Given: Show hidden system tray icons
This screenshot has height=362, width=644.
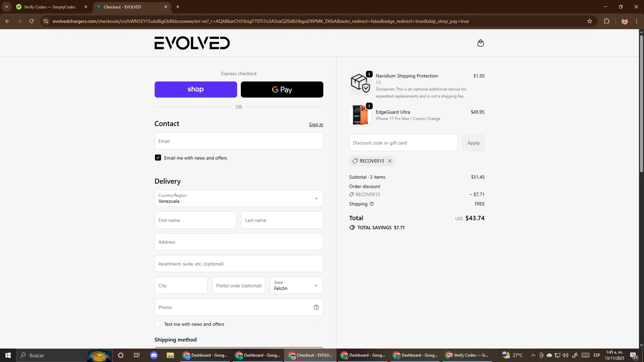Looking at the screenshot, I should click(533, 355).
